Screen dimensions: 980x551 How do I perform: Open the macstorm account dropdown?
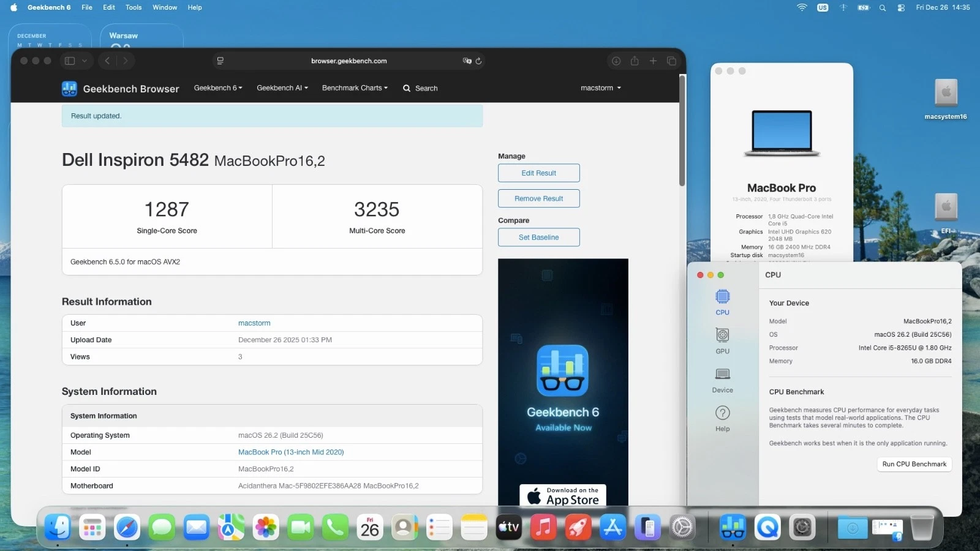coord(601,88)
